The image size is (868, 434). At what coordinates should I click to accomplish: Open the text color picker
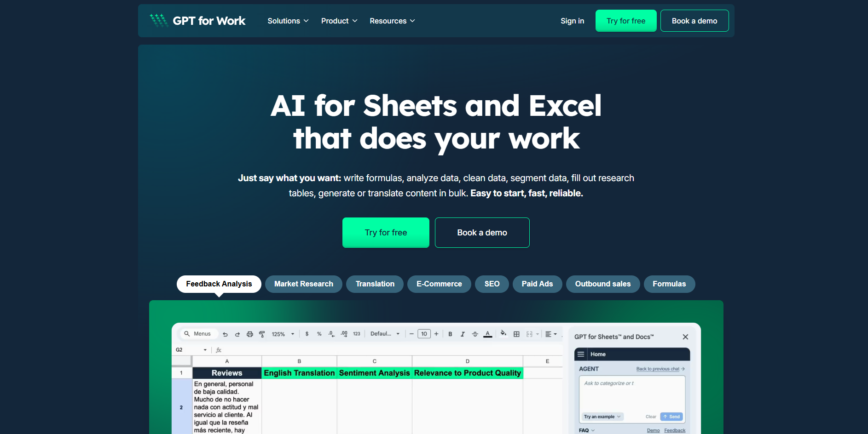point(487,334)
